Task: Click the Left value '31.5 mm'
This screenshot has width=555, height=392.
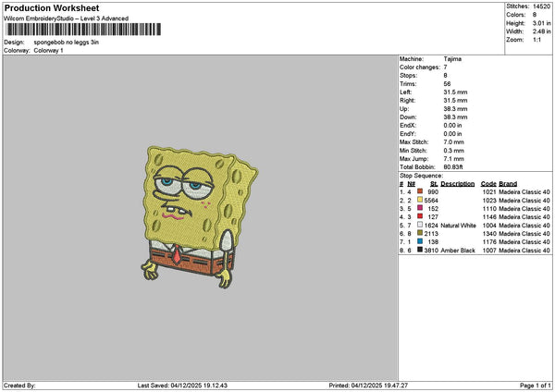Action: coord(455,92)
